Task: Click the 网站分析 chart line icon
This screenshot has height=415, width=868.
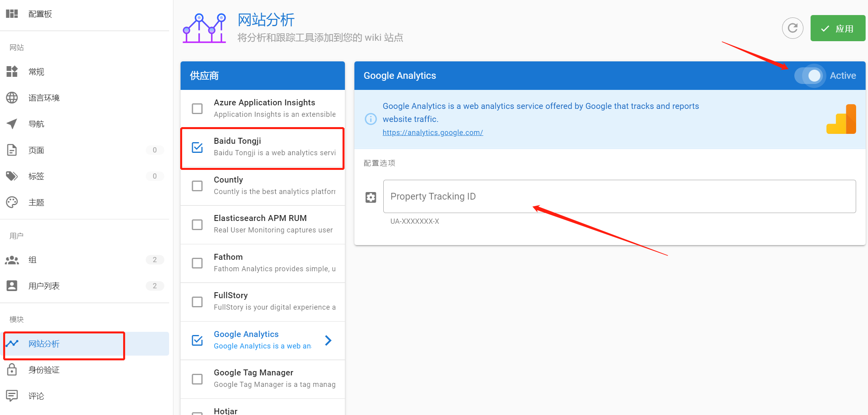Action: click(x=12, y=343)
